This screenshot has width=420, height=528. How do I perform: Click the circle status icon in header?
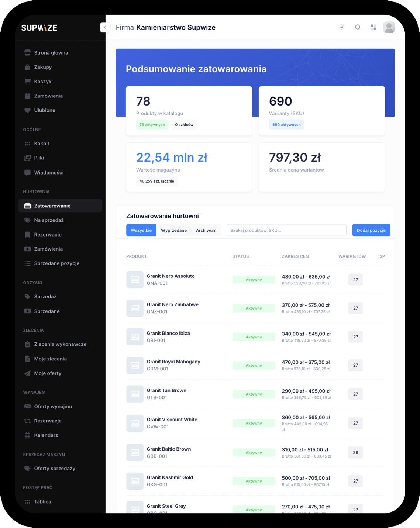[x=357, y=27]
